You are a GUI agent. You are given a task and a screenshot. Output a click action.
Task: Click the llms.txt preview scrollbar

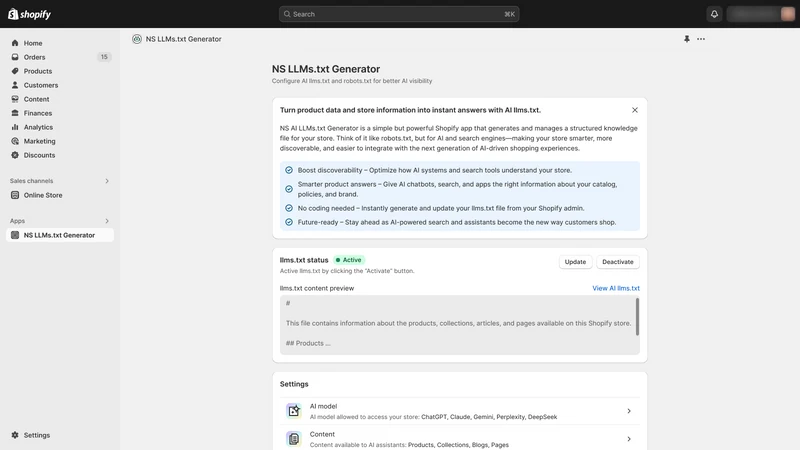[x=637, y=317]
